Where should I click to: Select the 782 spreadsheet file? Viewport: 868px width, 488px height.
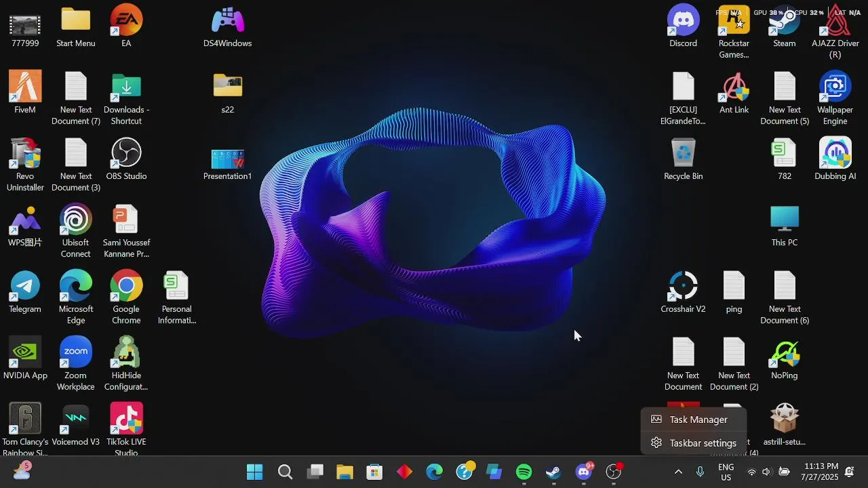[x=785, y=159]
